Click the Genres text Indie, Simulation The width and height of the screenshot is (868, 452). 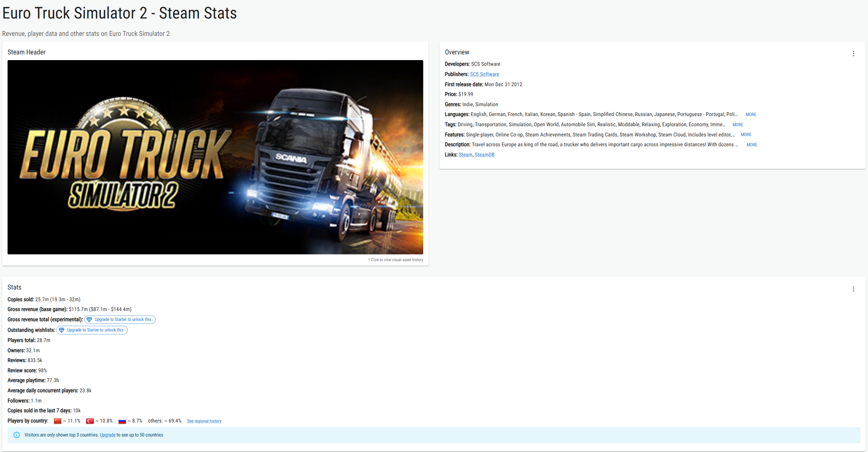480,105
